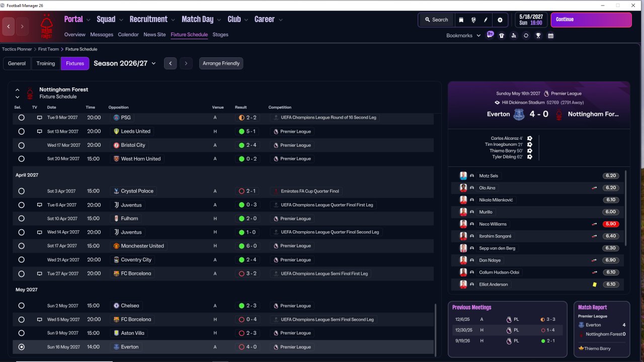Click Elliot Anderson's yellow card icon

594,285
